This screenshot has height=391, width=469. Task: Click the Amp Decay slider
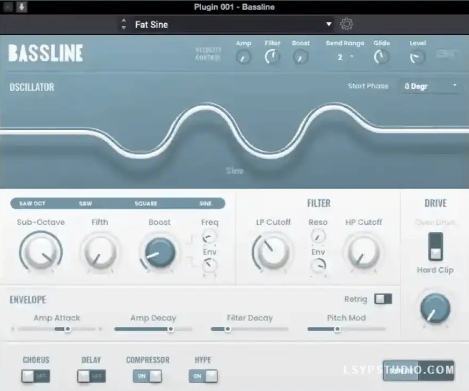(153, 329)
